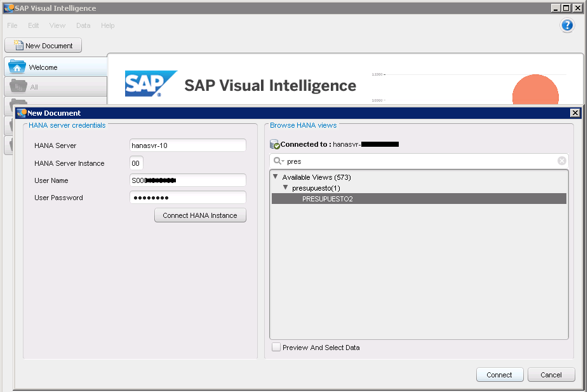Click the HANA Server input field
Image resolution: width=588 pixels, height=392 pixels.
[x=187, y=145]
